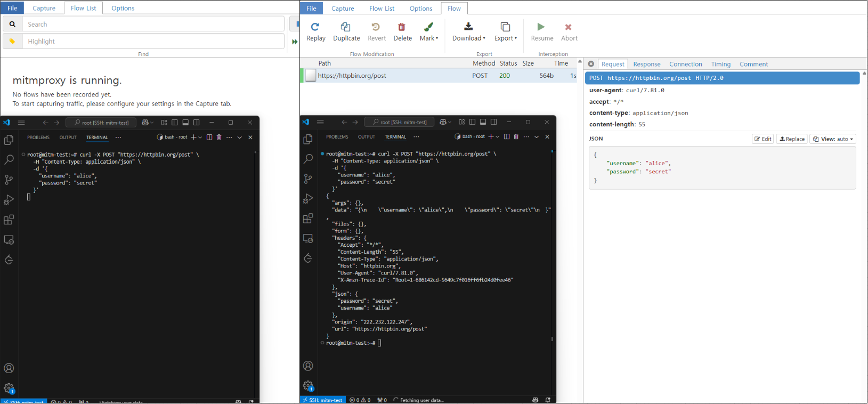Open notifications bell in right VS Code status bar
868x404 pixels.
coord(548,400)
